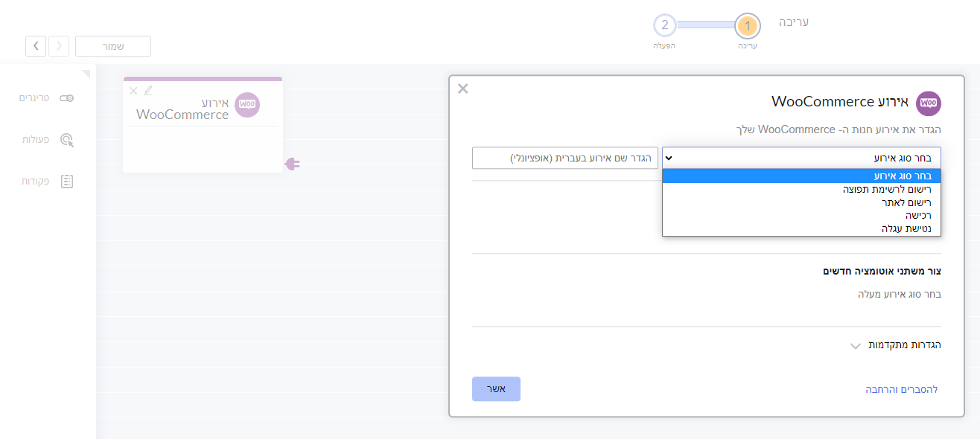This screenshot has width=980, height=439.
Task: Open the טריגרים triggers sidebar section
Action: point(46,97)
